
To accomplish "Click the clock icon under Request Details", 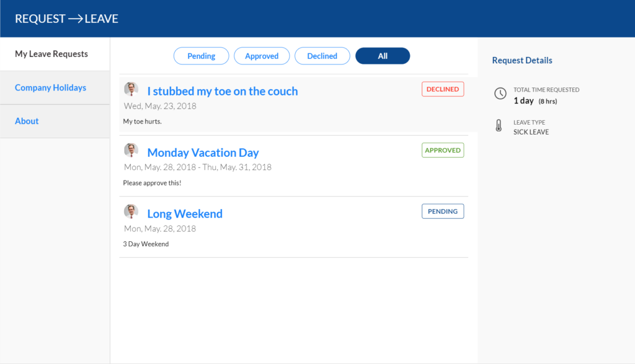I will click(x=500, y=94).
